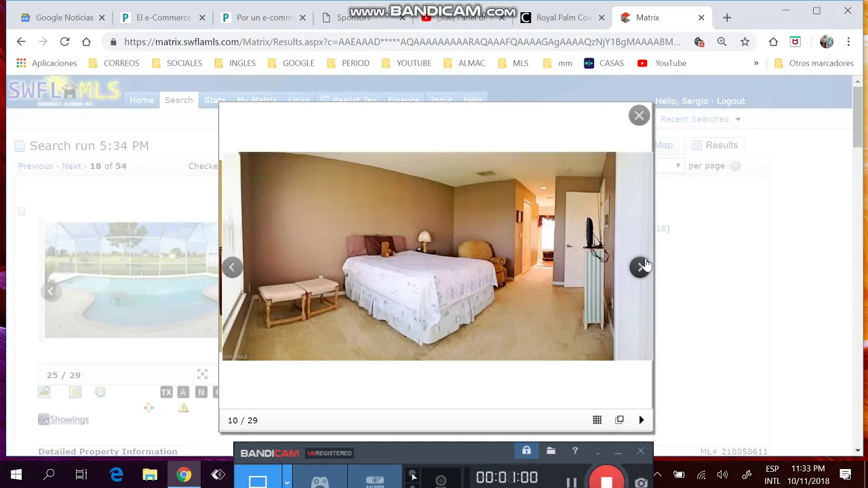Screen dimensions: 868x488
Task: Switch to Royal Palm Coast tab
Action: pyautogui.click(x=563, y=18)
